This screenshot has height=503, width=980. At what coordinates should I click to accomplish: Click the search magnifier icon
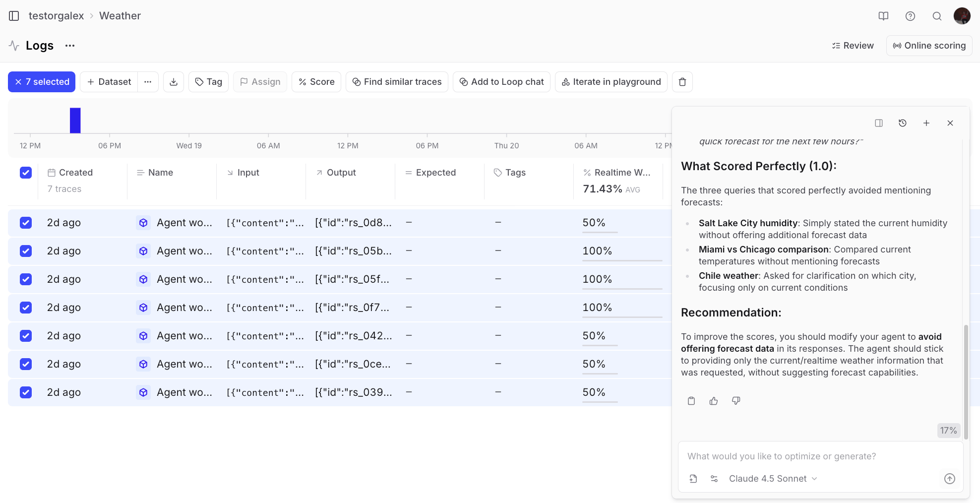(x=937, y=16)
